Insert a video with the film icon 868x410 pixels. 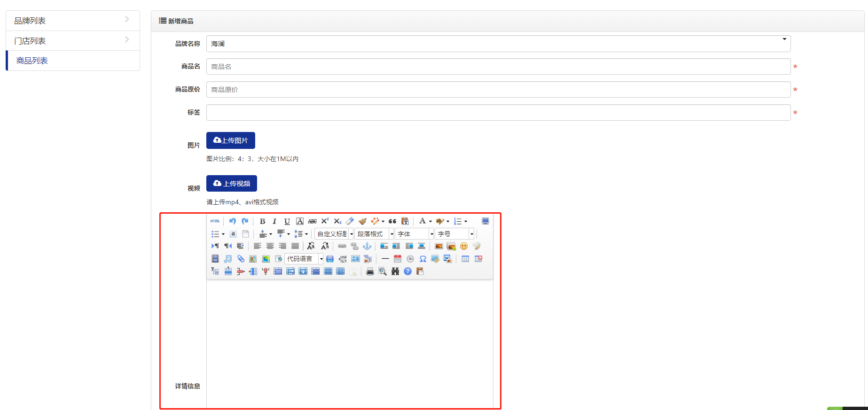coord(215,259)
